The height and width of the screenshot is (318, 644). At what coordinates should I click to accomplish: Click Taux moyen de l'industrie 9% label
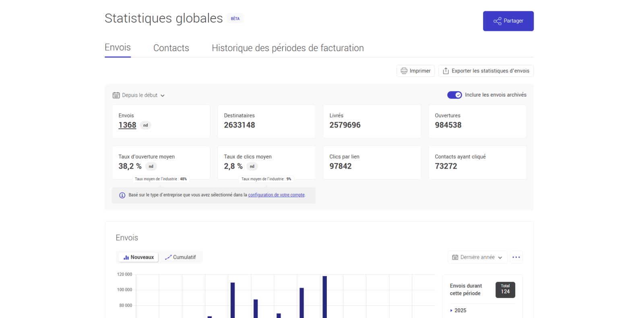(266, 179)
